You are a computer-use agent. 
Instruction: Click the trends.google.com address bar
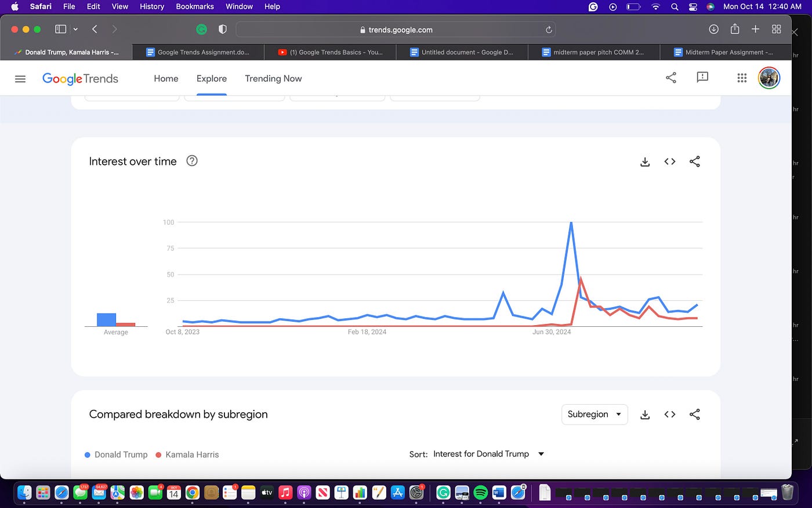pos(396,30)
